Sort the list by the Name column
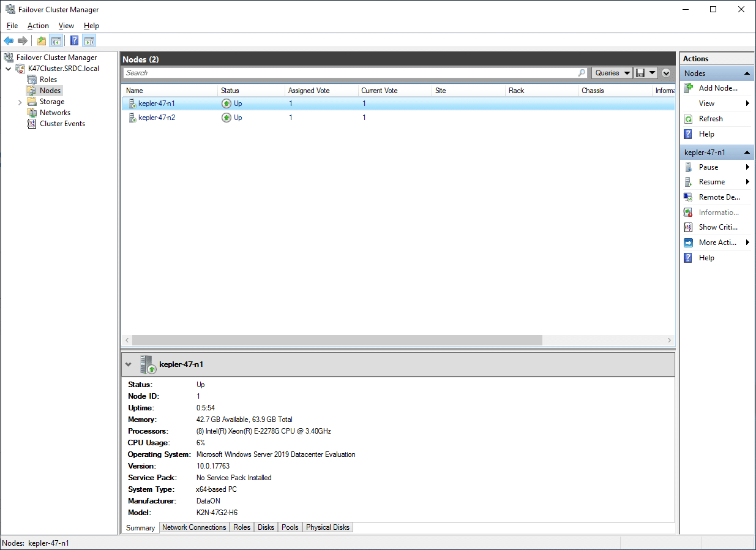Screen dimensions: 756x550 click(x=170, y=91)
